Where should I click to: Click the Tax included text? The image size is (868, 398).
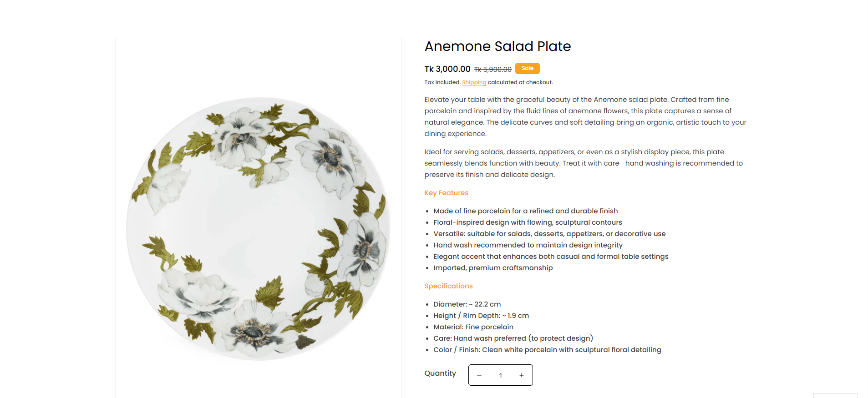point(442,82)
